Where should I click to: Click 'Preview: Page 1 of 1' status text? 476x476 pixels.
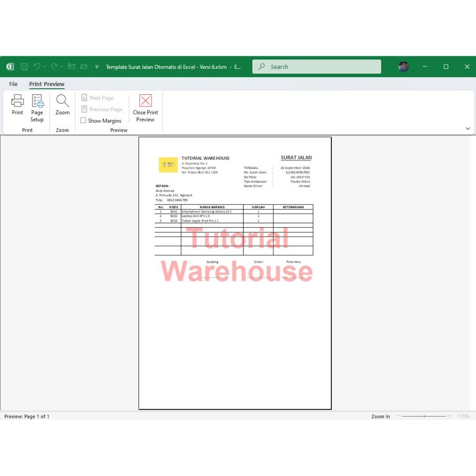(x=26, y=416)
